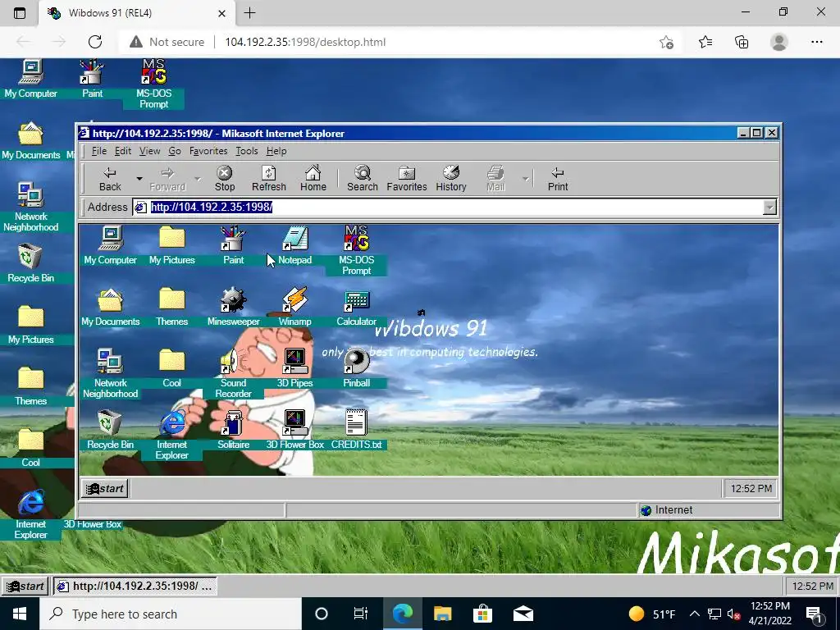The image size is (840, 630).
Task: Click Refresh in Internet Explorer toolbar
Action: (x=269, y=179)
